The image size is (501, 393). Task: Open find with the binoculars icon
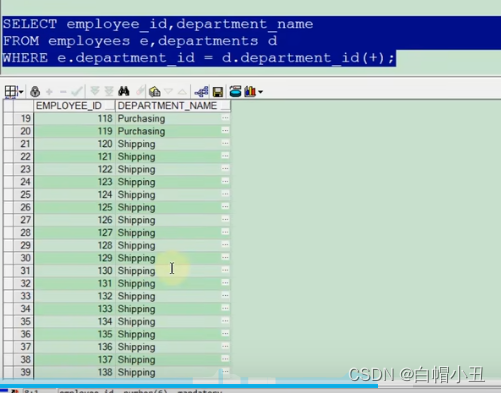tap(124, 91)
